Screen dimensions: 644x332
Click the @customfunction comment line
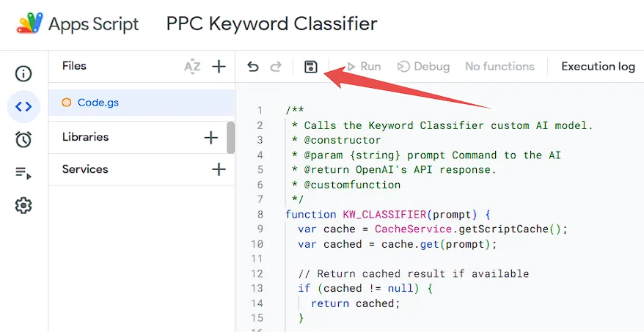(345, 185)
